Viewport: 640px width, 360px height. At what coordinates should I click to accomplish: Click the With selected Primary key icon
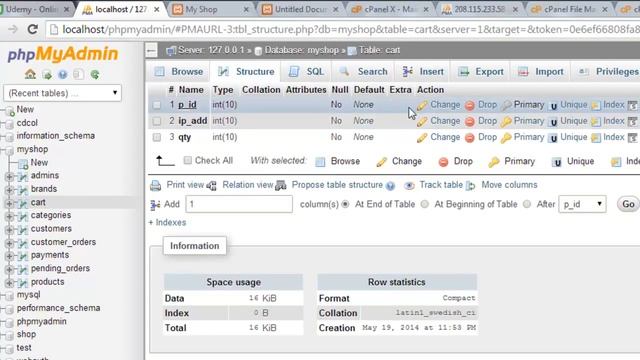click(494, 162)
